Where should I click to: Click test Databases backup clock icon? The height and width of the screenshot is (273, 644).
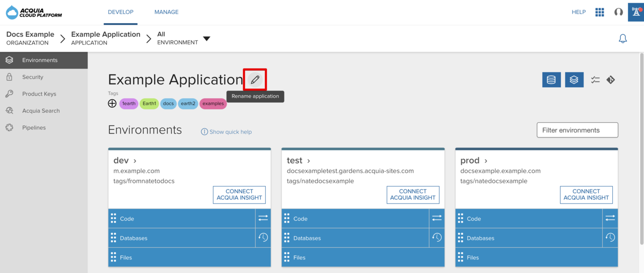pos(437,238)
